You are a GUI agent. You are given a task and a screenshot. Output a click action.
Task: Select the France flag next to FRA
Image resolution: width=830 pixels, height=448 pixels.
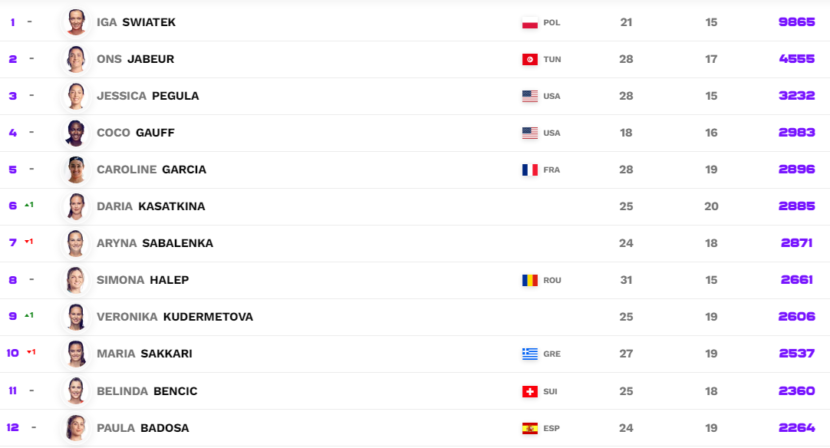[x=529, y=170]
